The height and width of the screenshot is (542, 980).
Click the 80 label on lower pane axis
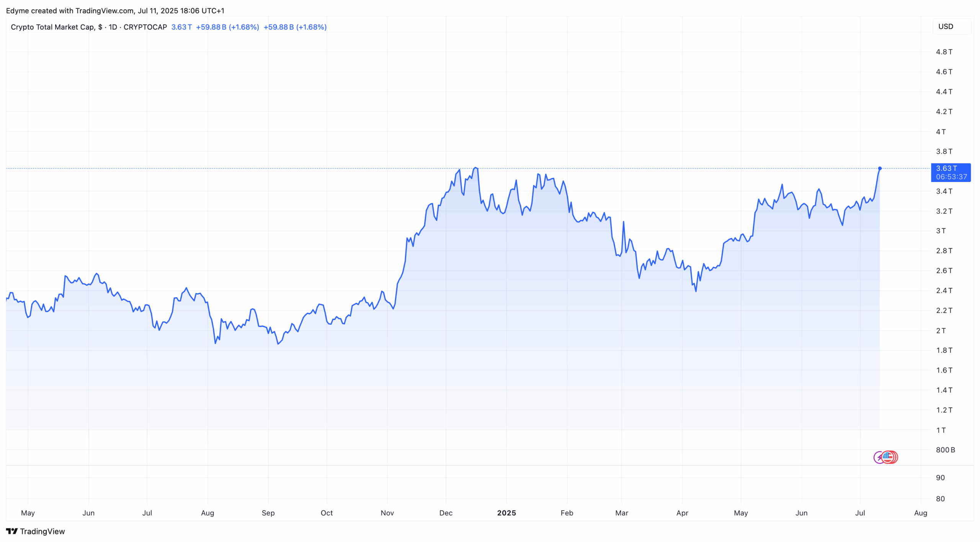[x=940, y=499]
